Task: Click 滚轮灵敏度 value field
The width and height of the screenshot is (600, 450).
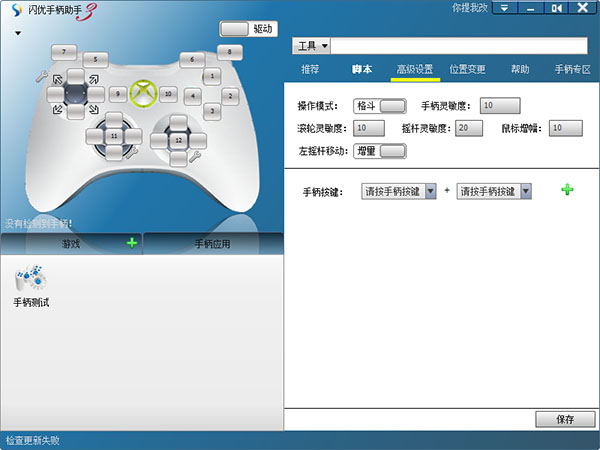Action: pos(369,128)
